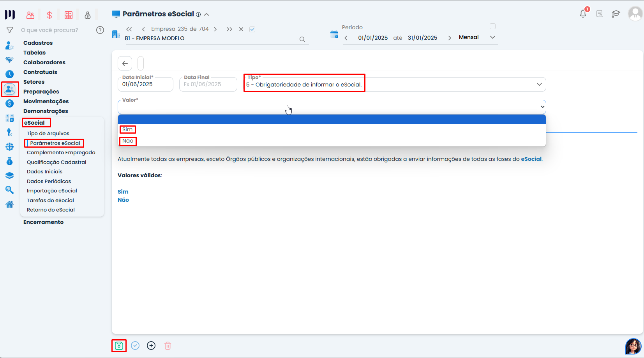Open the Mensal period type dropdown

[492, 37]
